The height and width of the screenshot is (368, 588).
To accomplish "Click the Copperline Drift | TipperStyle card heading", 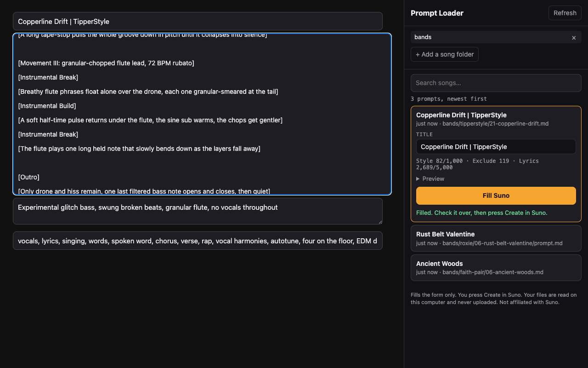I will (461, 115).
